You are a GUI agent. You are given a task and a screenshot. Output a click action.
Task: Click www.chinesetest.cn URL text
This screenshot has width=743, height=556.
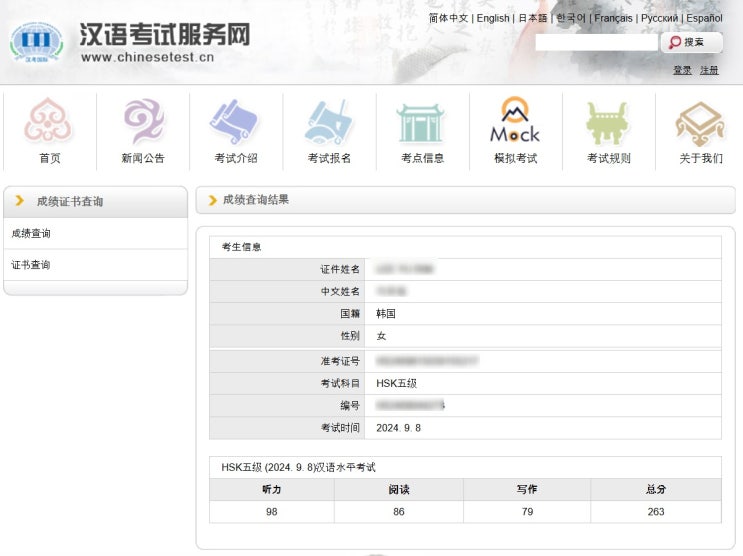tap(147, 57)
